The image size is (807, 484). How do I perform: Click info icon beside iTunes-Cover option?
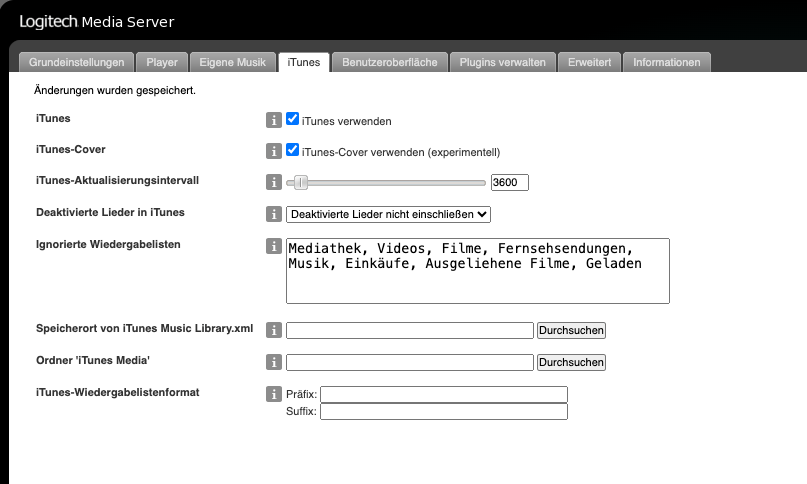(273, 151)
